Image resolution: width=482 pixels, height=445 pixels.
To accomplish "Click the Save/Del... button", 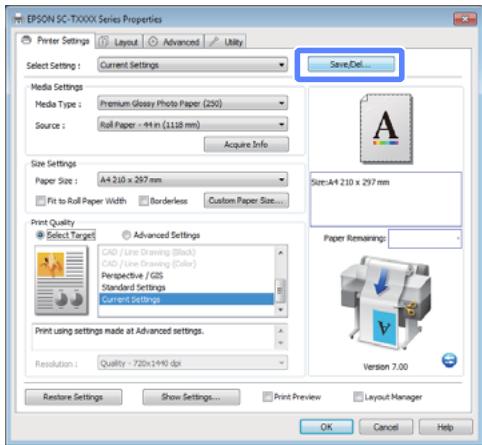I will 351,64.
